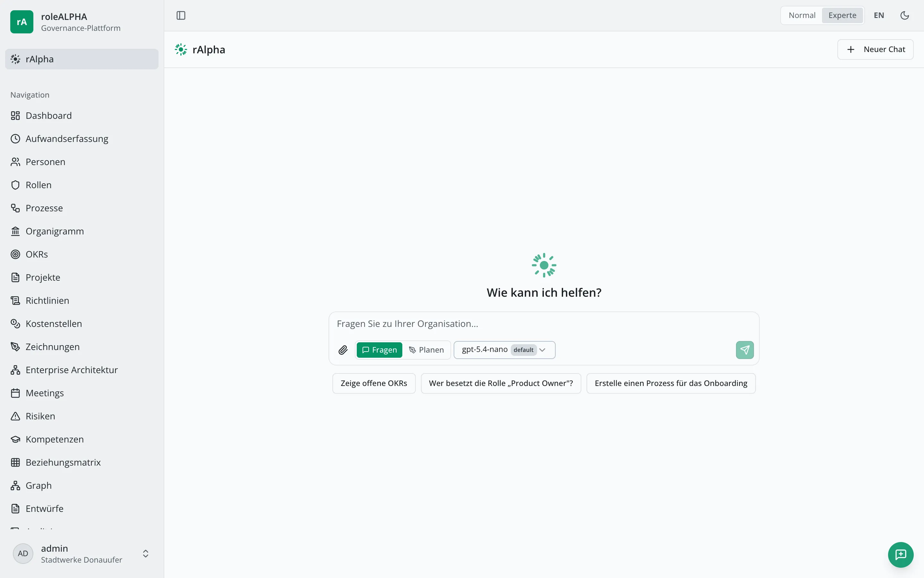The height and width of the screenshot is (578, 924).
Task: Switch to Experte mode
Action: click(x=842, y=15)
